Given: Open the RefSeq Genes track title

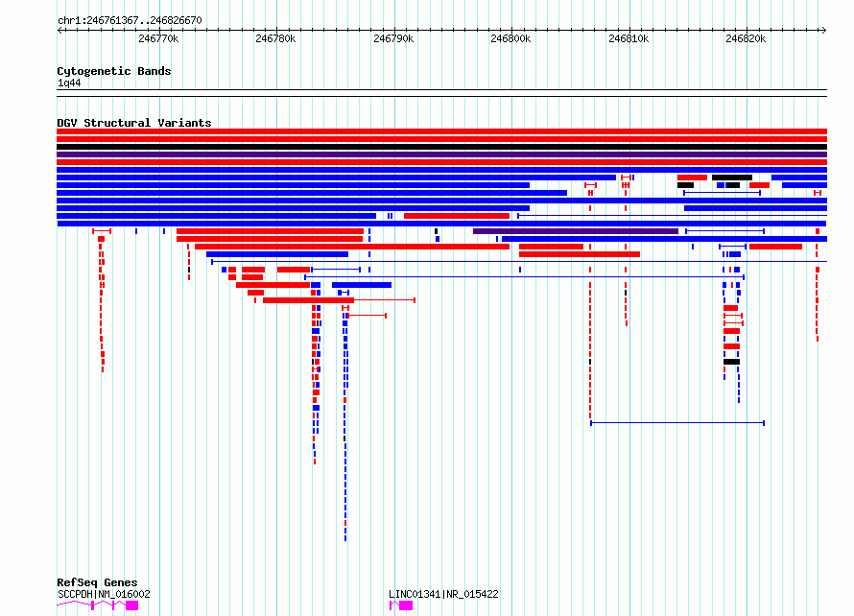Looking at the screenshot, I should click(97, 582).
